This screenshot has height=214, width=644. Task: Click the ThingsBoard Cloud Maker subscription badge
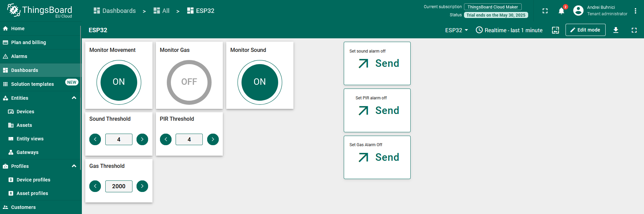pyautogui.click(x=493, y=7)
